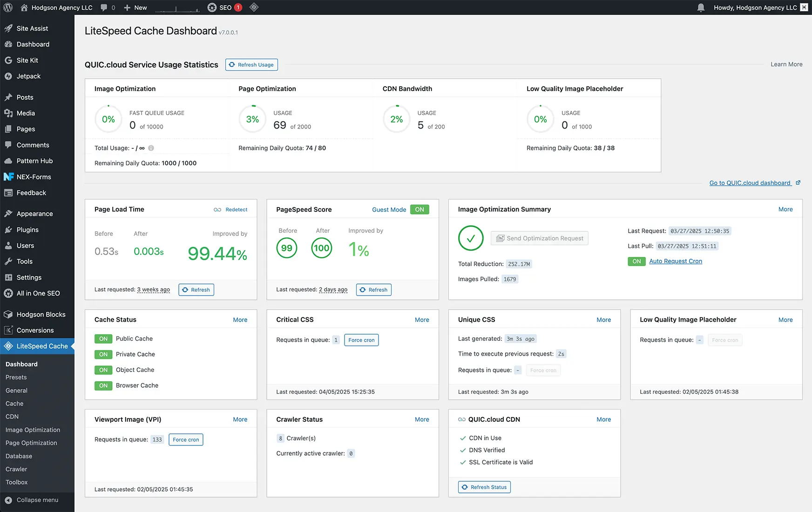The width and height of the screenshot is (812, 512).
Task: Click the NEX-Forms NF icon
Action: pos(8,177)
